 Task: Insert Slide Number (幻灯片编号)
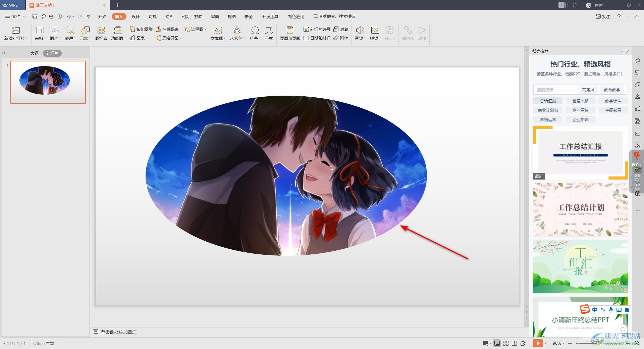coord(317,30)
